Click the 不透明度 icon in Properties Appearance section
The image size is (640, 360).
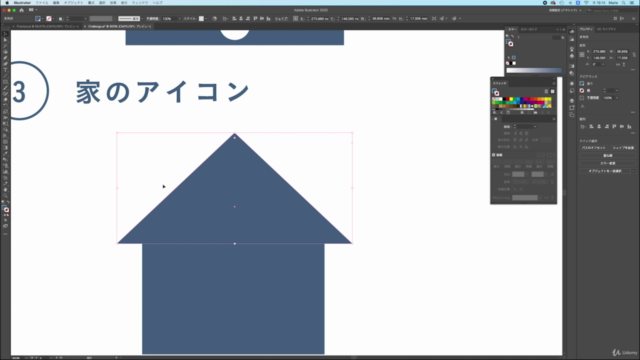(582, 98)
